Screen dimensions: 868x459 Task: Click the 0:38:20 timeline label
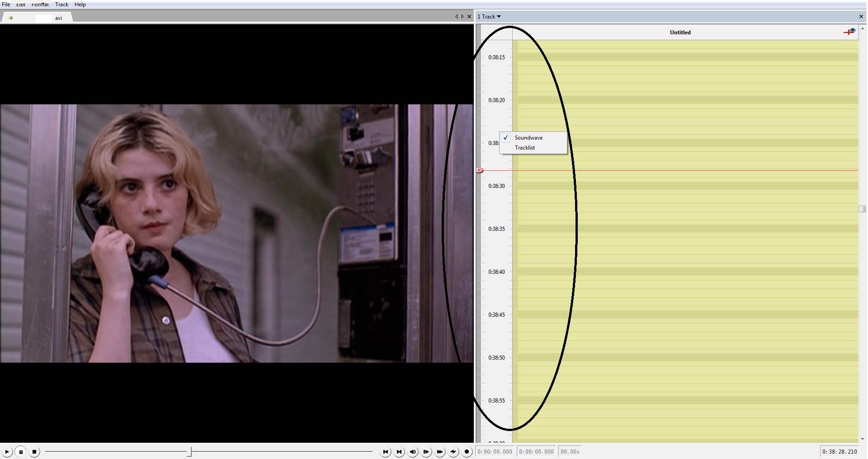[496, 100]
